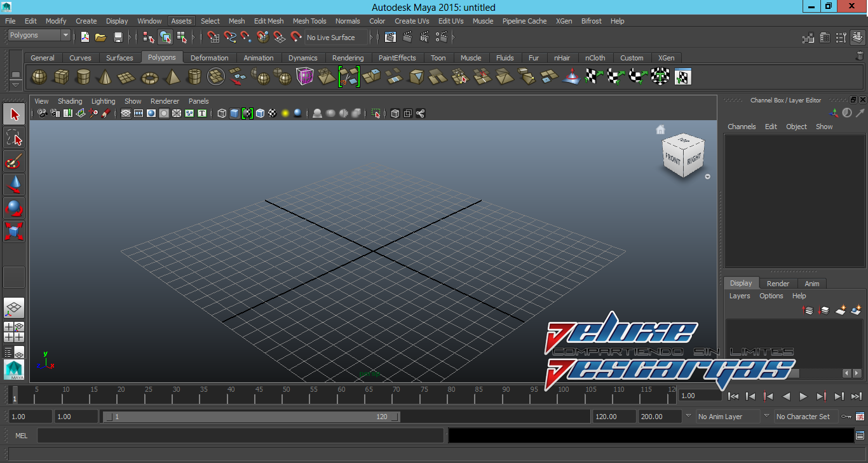Toggle Snap to points magnet icon

pos(246,38)
